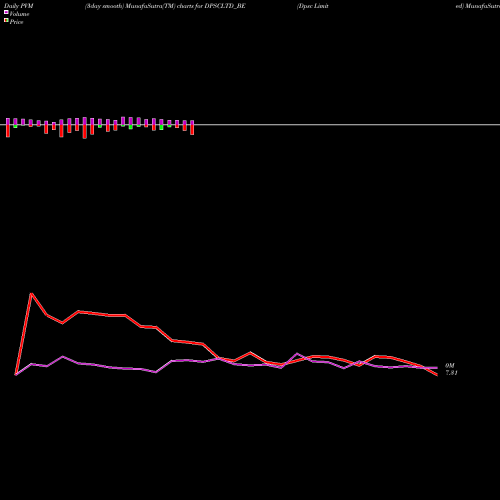Viewport: 500px width, 500px height.
Task: Click the 'Volume' legend label
Action: pyautogui.click(x=19, y=14)
